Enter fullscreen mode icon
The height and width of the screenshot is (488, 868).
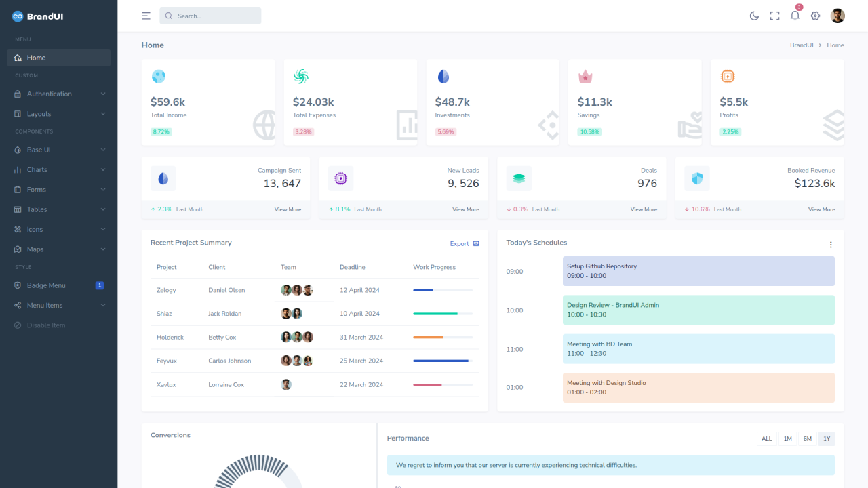pos(774,16)
